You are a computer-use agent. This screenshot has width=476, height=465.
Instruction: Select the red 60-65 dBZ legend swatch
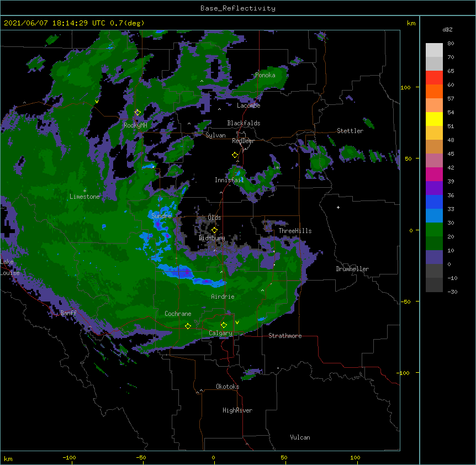click(x=434, y=78)
